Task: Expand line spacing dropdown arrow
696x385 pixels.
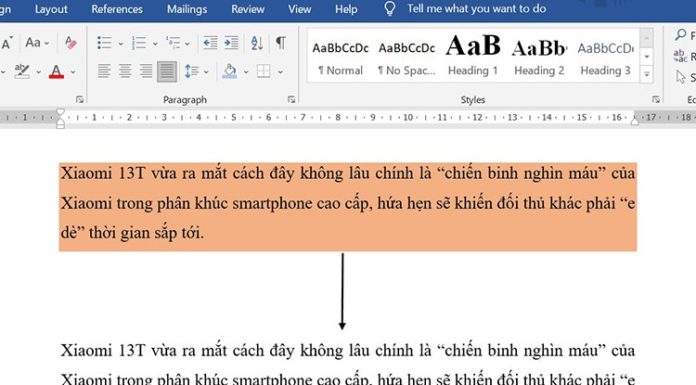Action: [x=206, y=71]
